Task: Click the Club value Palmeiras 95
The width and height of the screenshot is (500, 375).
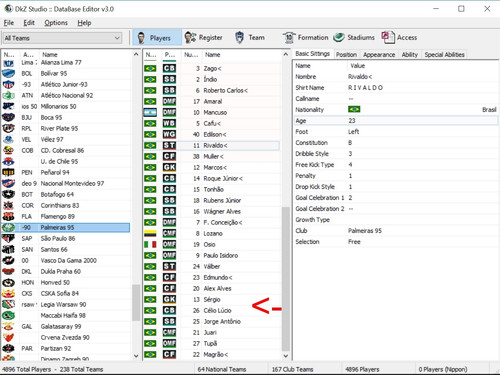Action: point(365,231)
